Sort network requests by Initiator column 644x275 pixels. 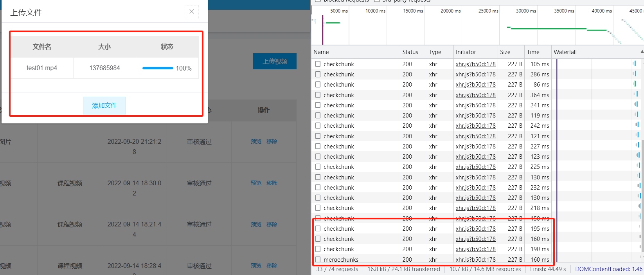475,52
